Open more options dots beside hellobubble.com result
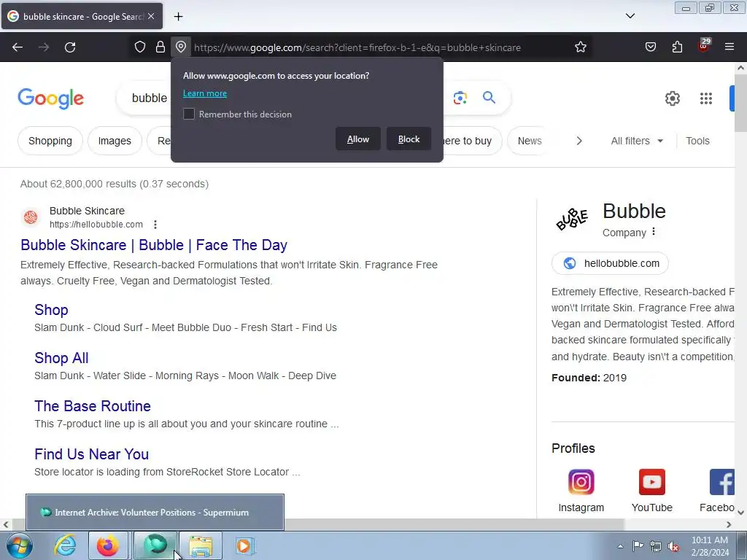This screenshot has width=747, height=560. pyautogui.click(x=155, y=225)
